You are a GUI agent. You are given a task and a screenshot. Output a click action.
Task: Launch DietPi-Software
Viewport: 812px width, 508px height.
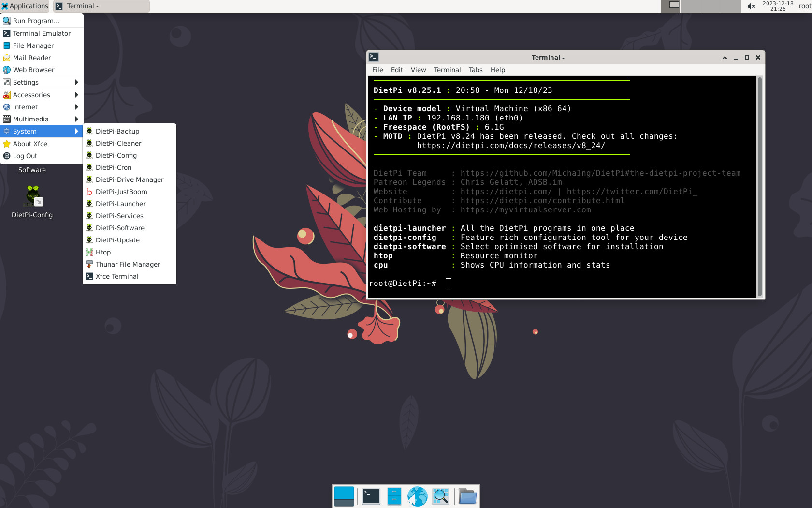[x=130, y=228]
